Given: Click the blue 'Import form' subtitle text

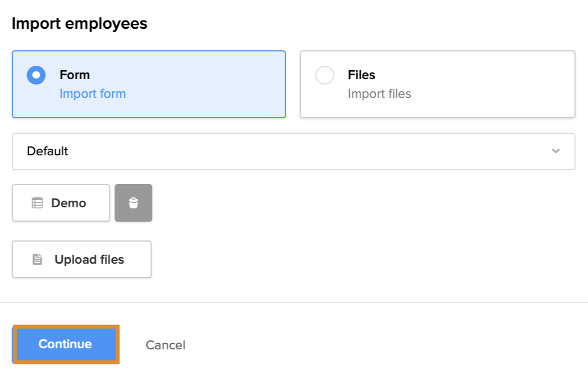Looking at the screenshot, I should (x=92, y=94).
